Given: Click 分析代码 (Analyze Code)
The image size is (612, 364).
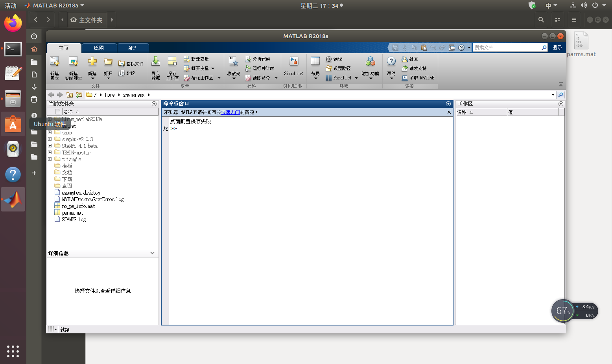Looking at the screenshot, I should 258,59.
